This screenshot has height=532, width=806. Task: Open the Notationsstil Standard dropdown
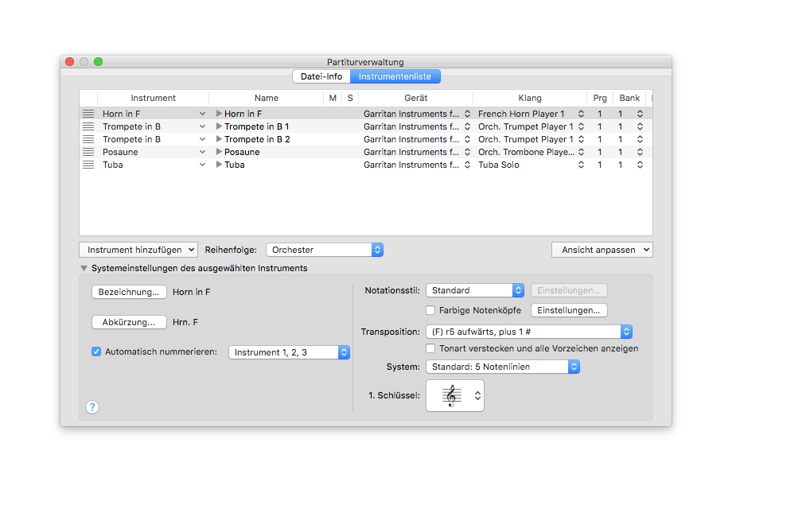coord(475,290)
